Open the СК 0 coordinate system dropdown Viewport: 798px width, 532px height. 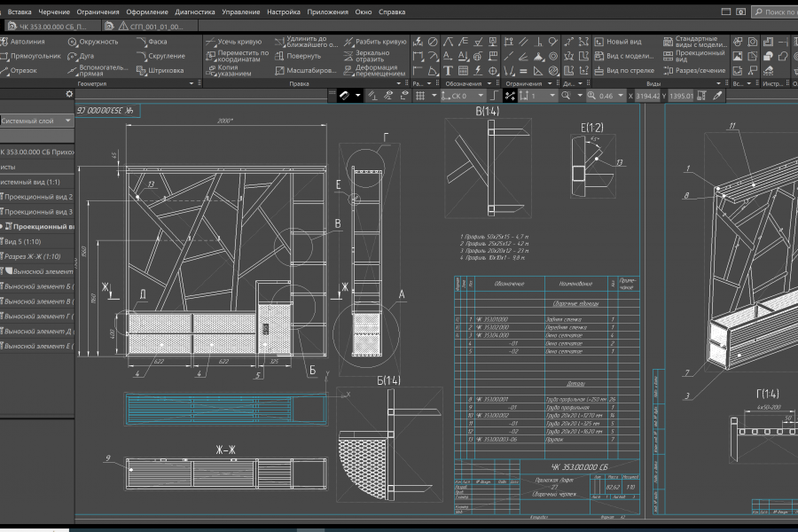tap(480, 96)
